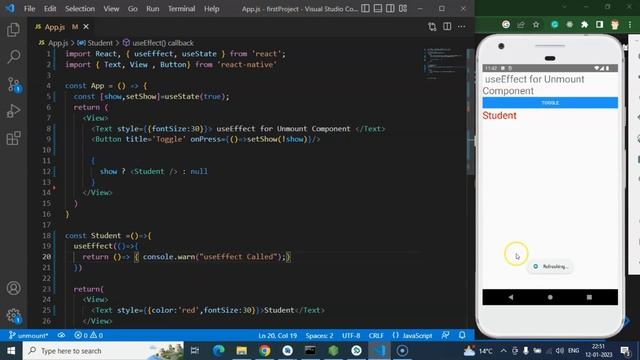Toggle bottom panel layout icon
This screenshot has width=640, height=360.
click(x=378, y=9)
